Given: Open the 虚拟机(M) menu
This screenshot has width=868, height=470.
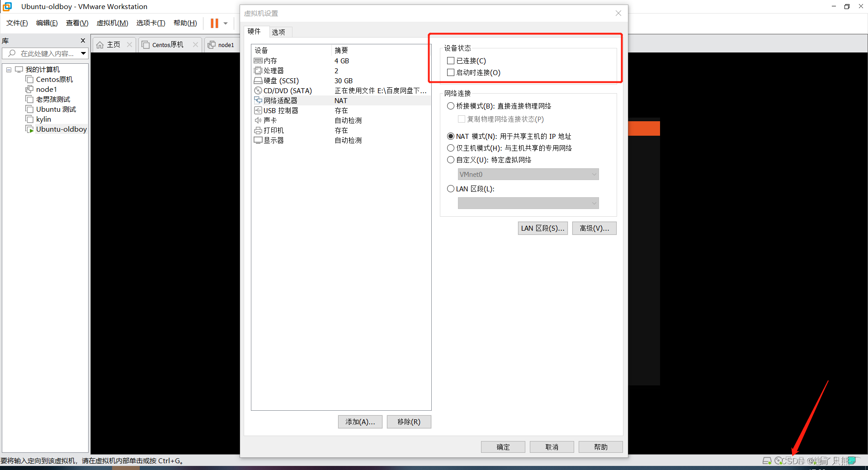Looking at the screenshot, I should [x=113, y=23].
